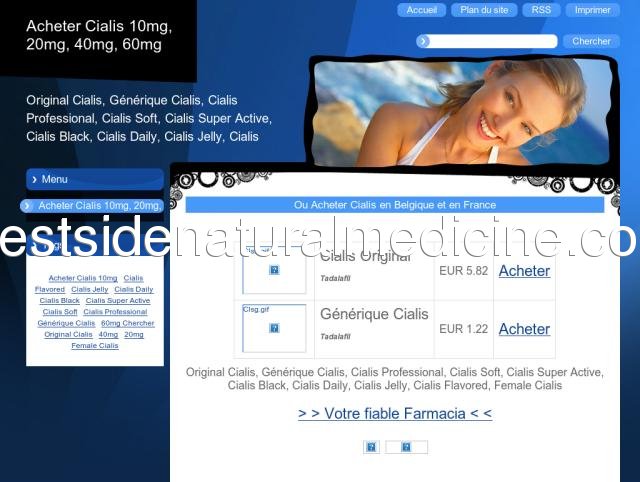The height and width of the screenshot is (482, 640).
Task: Click Acheter link for Générique Cialis
Action: coord(524,329)
